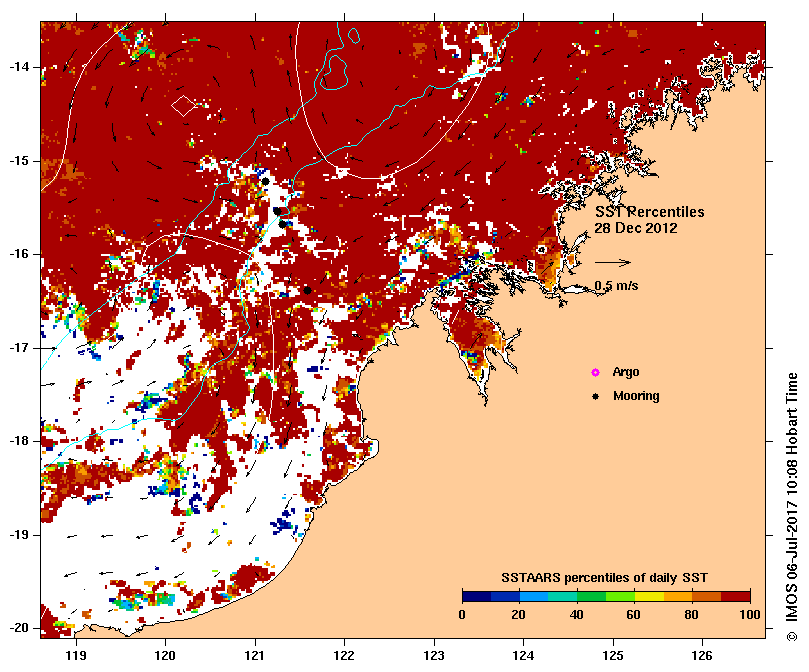The image size is (809, 672).
Task: Click the colorbar tick label '100'
Action: [x=750, y=615]
